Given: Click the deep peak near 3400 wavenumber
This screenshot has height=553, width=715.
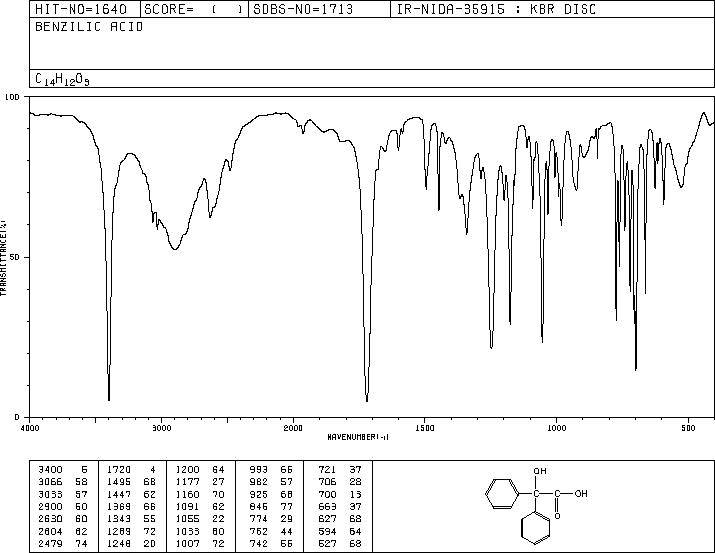Looking at the screenshot, I should 109,398.
